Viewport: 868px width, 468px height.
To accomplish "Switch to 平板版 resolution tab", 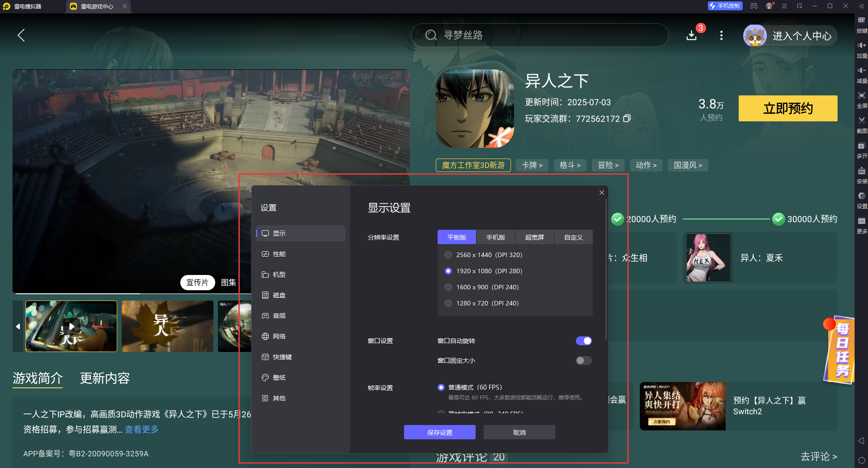I will (x=457, y=237).
